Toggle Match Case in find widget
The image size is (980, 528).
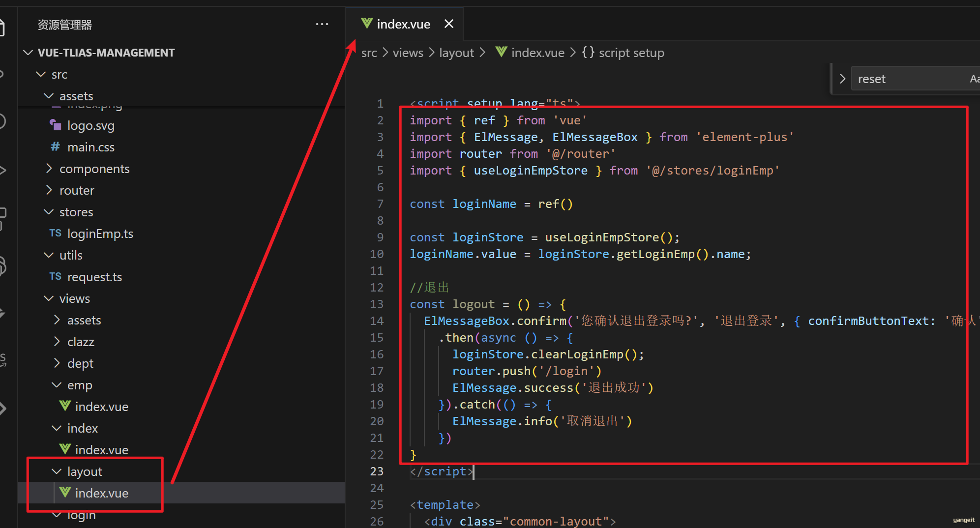975,79
